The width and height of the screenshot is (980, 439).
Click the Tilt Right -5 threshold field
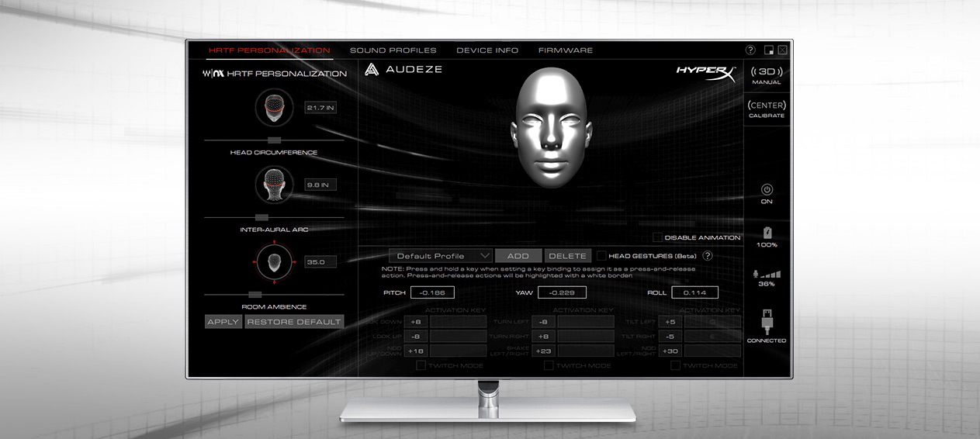(670, 337)
